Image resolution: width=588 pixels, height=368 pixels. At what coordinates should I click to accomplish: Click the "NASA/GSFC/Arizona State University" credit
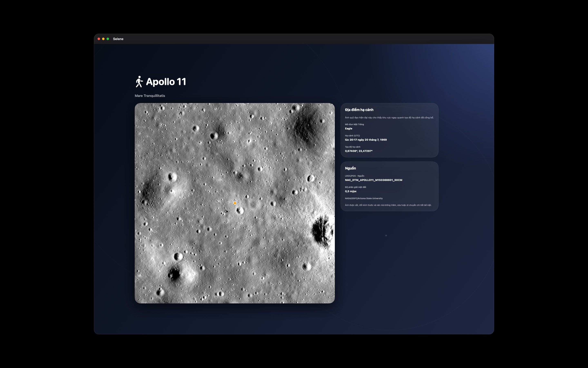pos(364,198)
